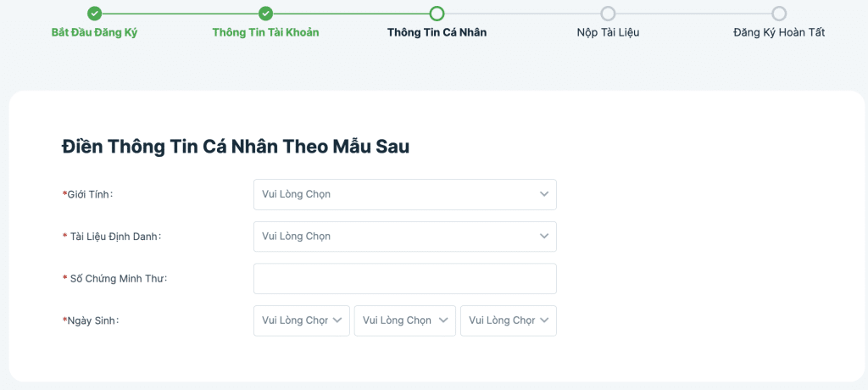
Task: Go to the Bắt Đầu Đăng Ký step label
Action: 94,33
